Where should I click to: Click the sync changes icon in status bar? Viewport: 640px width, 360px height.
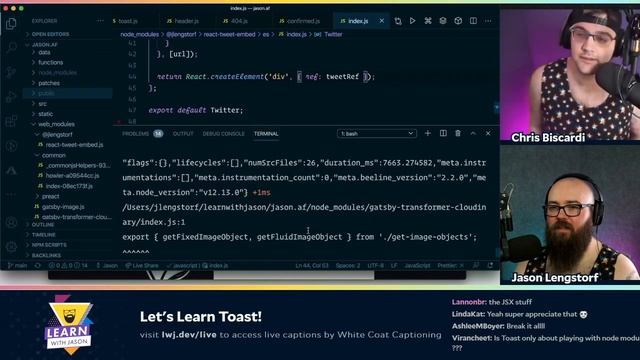38,265
